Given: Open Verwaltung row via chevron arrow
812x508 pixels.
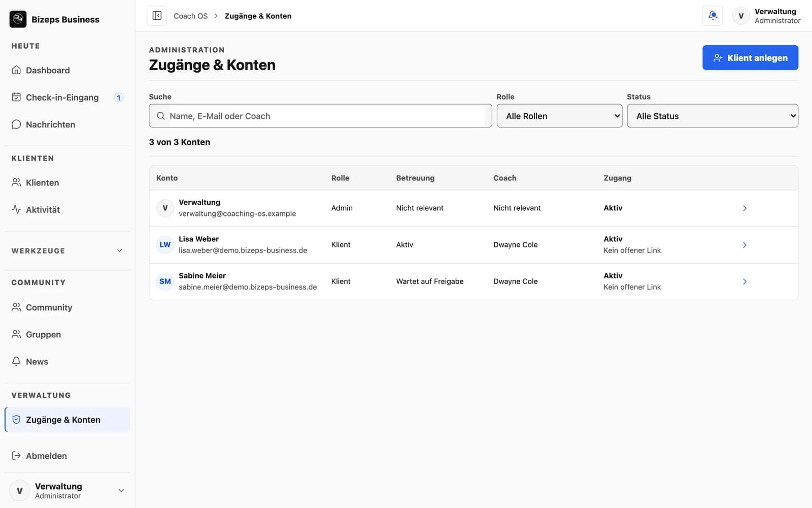Looking at the screenshot, I should coord(745,208).
